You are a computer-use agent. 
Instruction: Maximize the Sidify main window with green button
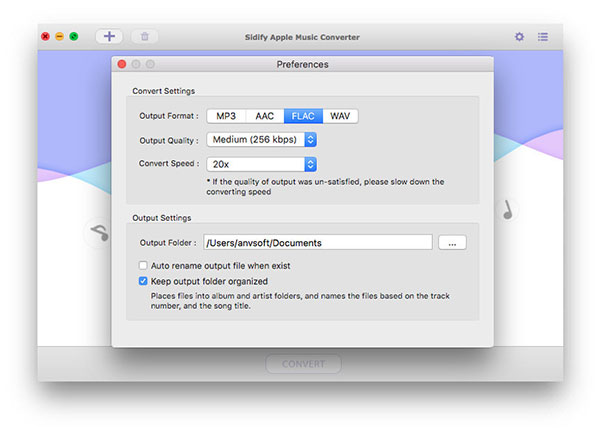pos(74,36)
